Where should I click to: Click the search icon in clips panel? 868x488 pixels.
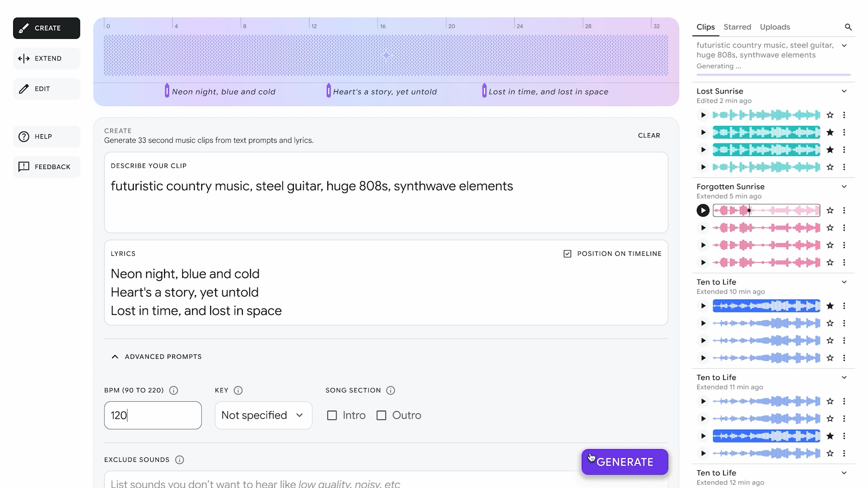(848, 27)
